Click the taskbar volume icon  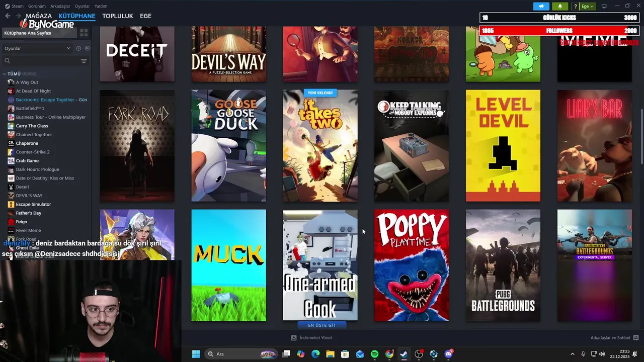pos(602,354)
